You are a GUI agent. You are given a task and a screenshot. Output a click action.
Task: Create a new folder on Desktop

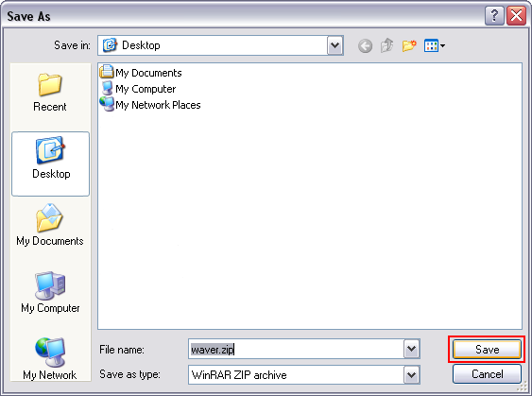click(409, 45)
